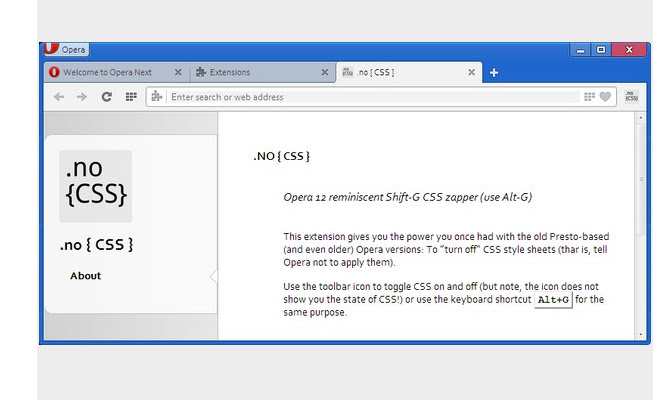Reload the current page
This screenshot has width=660, height=400.
106,97
